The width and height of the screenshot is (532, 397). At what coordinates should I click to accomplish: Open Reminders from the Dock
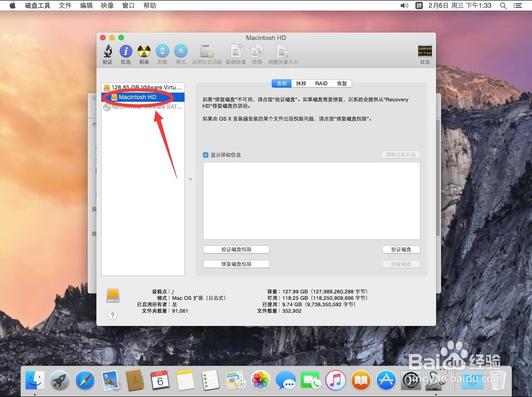point(210,380)
